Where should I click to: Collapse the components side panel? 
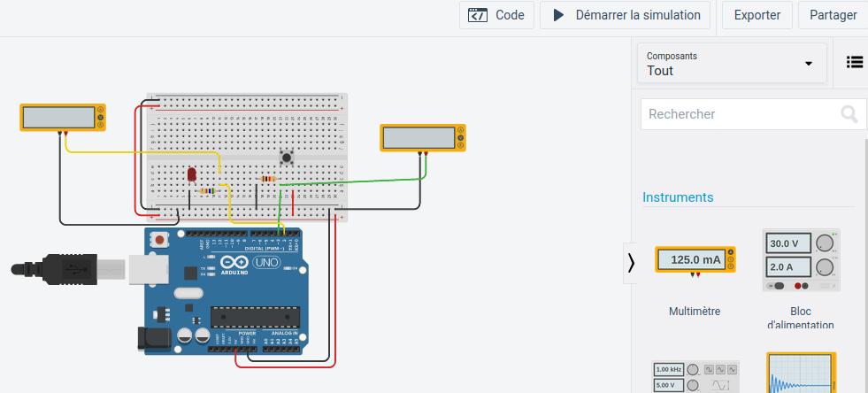click(x=630, y=263)
